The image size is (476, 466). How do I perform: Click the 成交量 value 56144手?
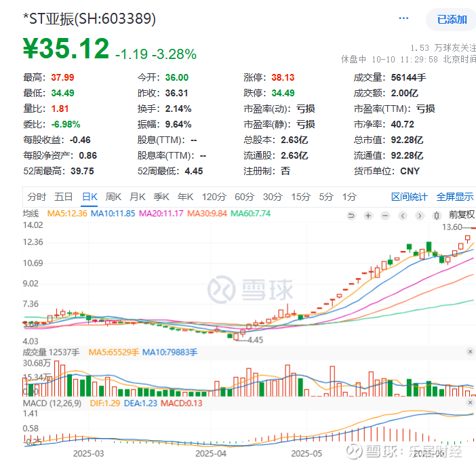click(x=408, y=77)
